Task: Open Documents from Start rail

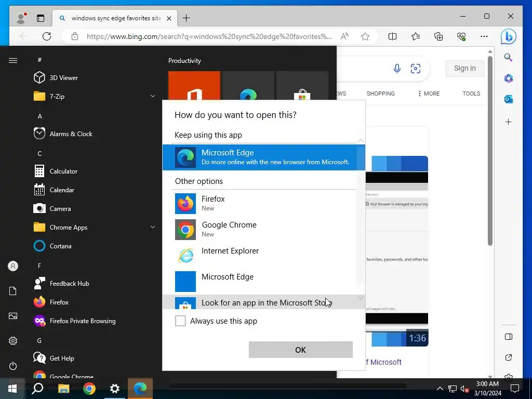Action: pos(13,291)
